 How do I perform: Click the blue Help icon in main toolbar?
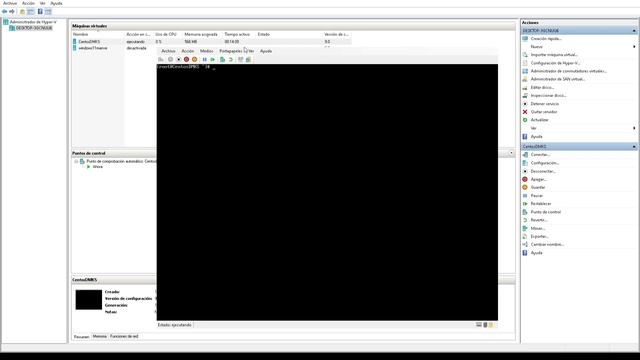point(40,11)
